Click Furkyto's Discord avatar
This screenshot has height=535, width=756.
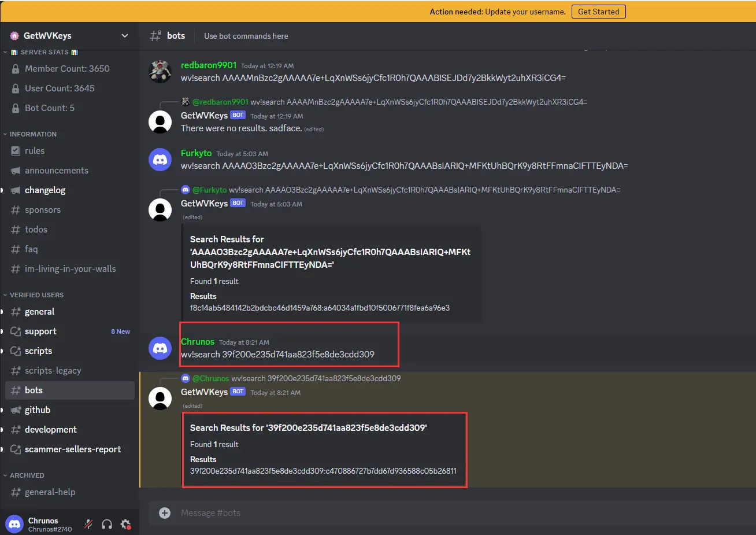tap(160, 160)
